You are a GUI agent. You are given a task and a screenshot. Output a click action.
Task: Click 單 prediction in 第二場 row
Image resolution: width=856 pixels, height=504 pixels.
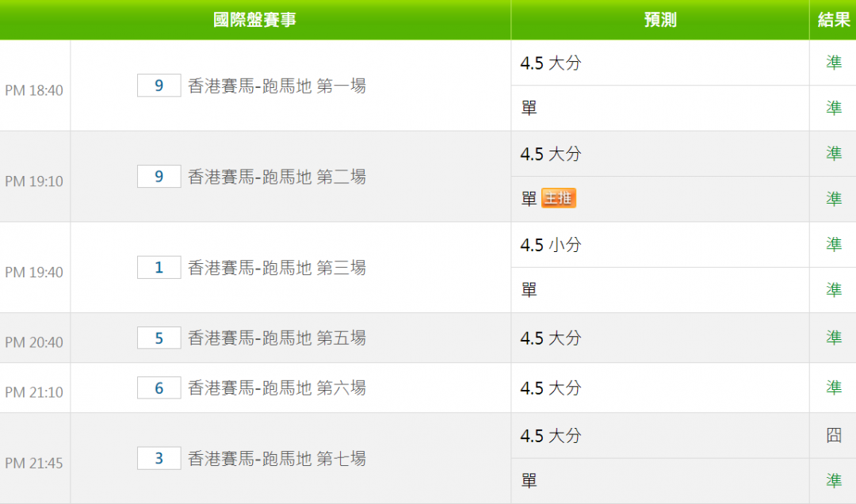pos(529,199)
